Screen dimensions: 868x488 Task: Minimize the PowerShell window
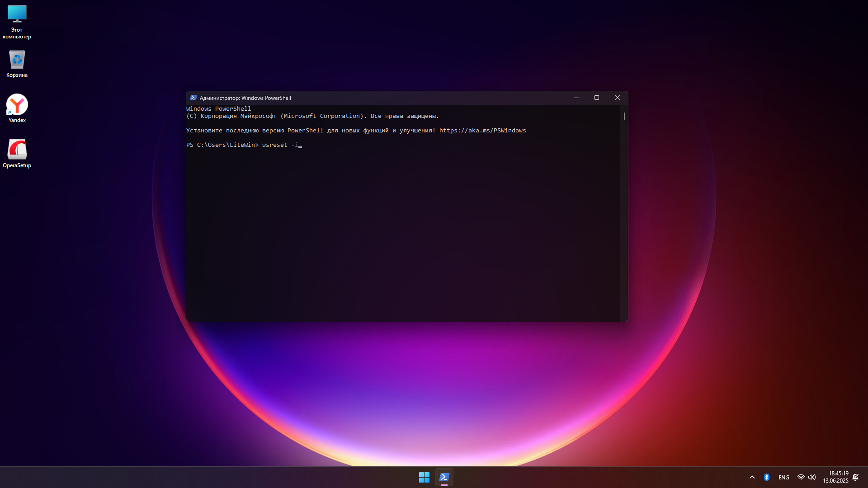[x=576, y=98]
